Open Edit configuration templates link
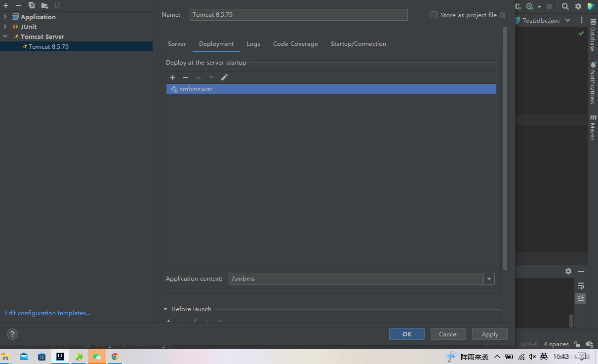The height and width of the screenshot is (364, 598). pyautogui.click(x=48, y=313)
